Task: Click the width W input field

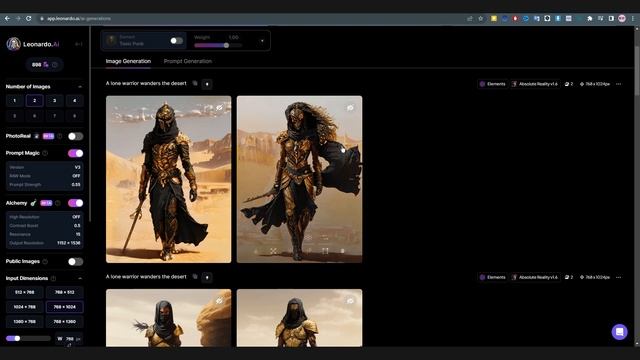Action: click(69, 339)
